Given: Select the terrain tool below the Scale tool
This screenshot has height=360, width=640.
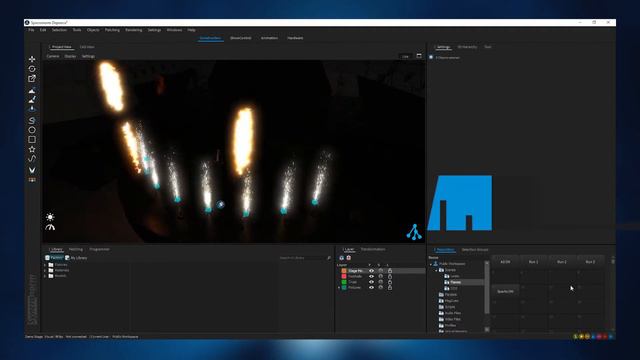Looking at the screenshot, I should [x=32, y=90].
